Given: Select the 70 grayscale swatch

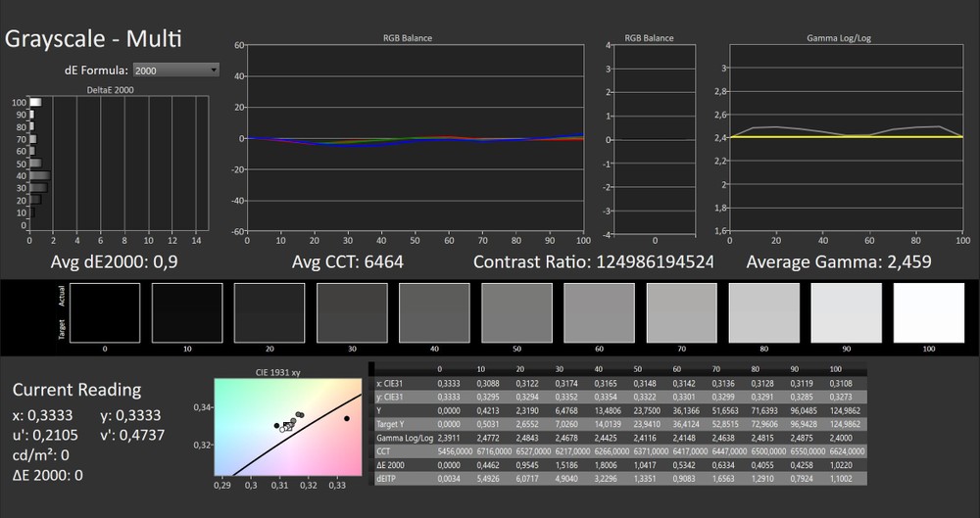Looking at the screenshot, I should tap(682, 313).
